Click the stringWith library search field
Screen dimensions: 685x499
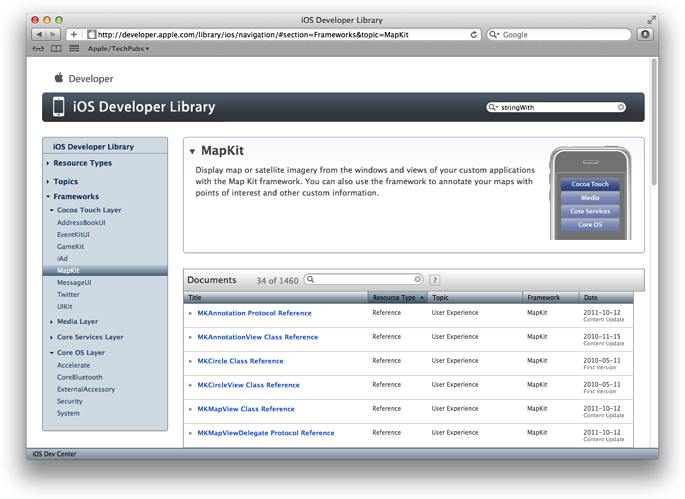(556, 107)
